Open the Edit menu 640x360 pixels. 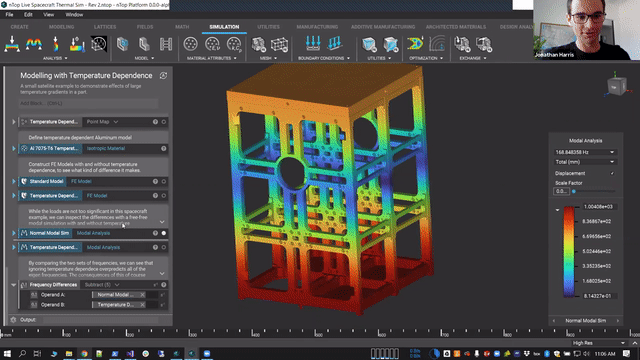28,15
